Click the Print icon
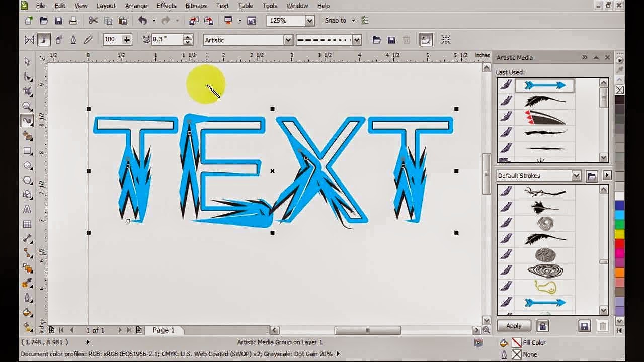644x362 pixels. [x=73, y=21]
